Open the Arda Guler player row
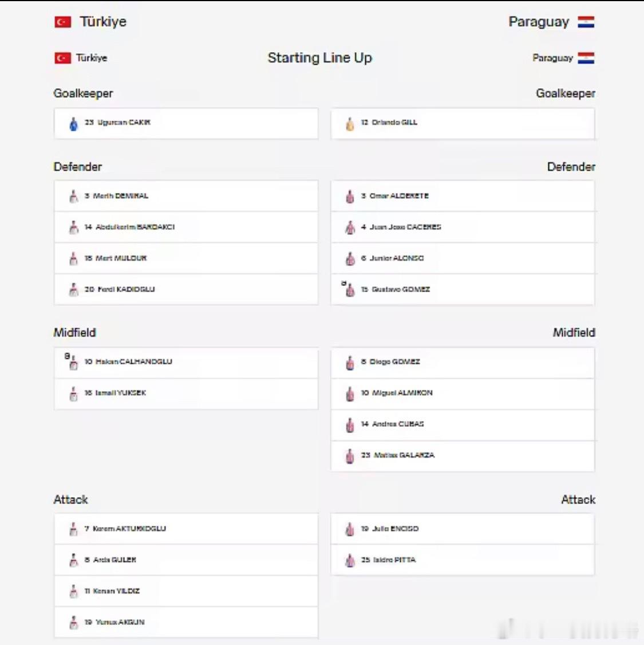The width and height of the screenshot is (644, 645). tap(186, 560)
